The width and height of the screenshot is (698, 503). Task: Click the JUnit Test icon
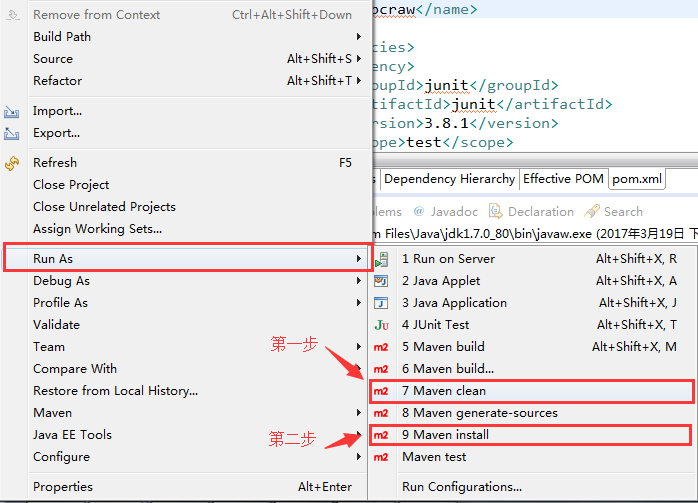[381, 325]
